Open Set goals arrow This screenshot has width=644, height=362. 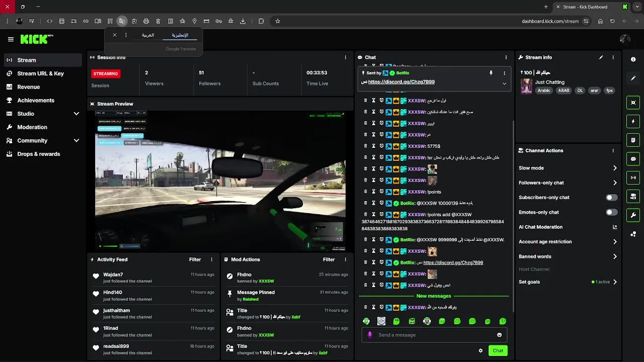[x=615, y=282]
